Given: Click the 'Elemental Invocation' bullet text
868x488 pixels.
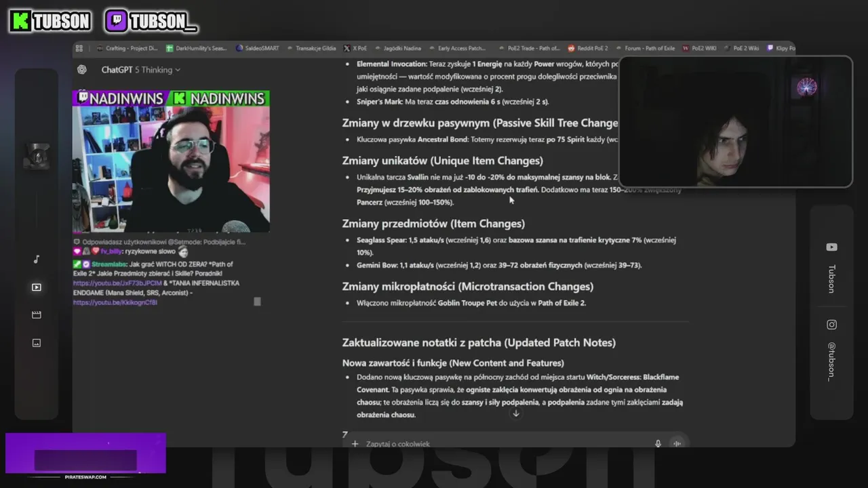Looking at the screenshot, I should tap(487, 76).
